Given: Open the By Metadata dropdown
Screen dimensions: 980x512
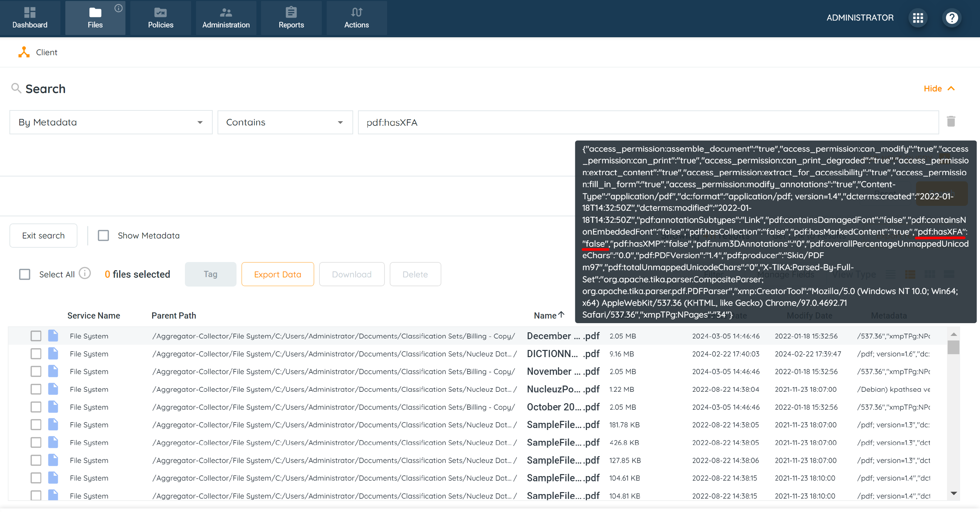Looking at the screenshot, I should click(x=111, y=122).
